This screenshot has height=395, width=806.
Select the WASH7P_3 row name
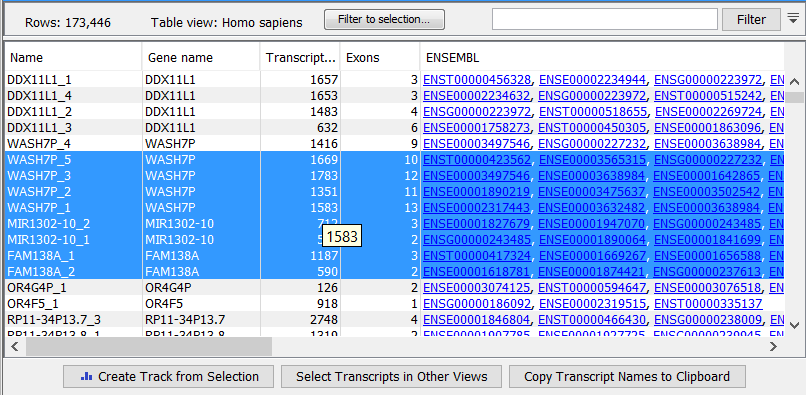[39, 176]
